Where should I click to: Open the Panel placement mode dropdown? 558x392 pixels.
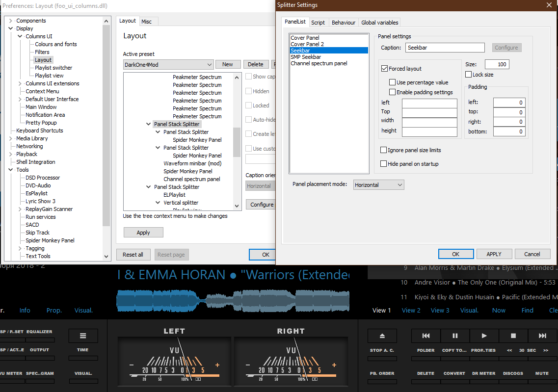pyautogui.click(x=378, y=185)
